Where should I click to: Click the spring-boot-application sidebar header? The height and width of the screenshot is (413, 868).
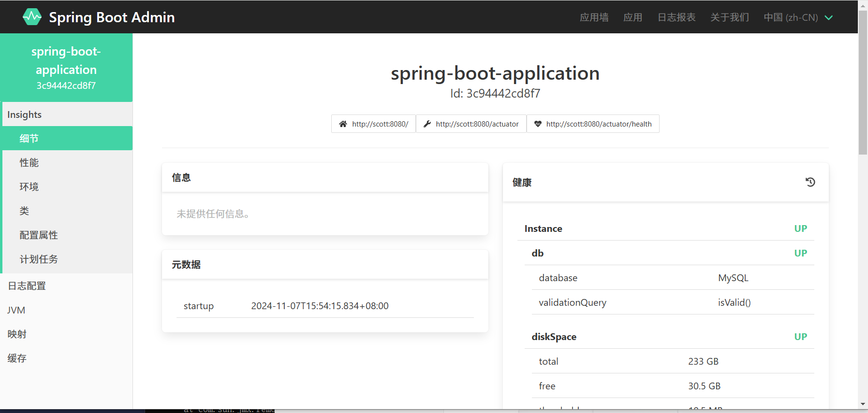[66, 68]
